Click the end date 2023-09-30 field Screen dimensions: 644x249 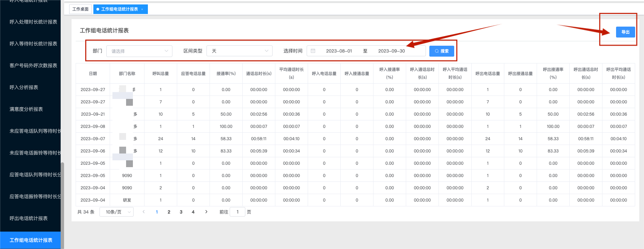(x=392, y=51)
